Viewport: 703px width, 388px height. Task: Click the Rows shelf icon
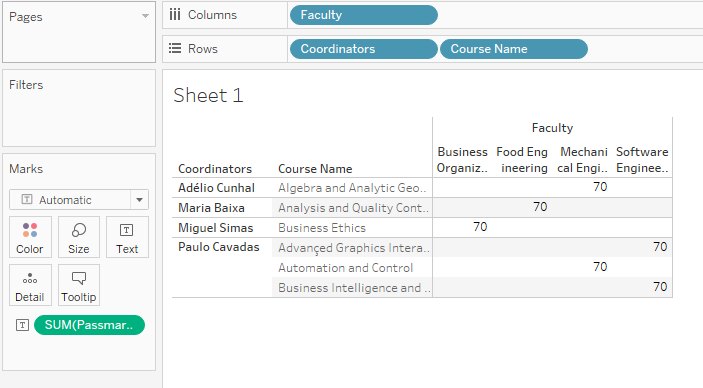pos(175,48)
